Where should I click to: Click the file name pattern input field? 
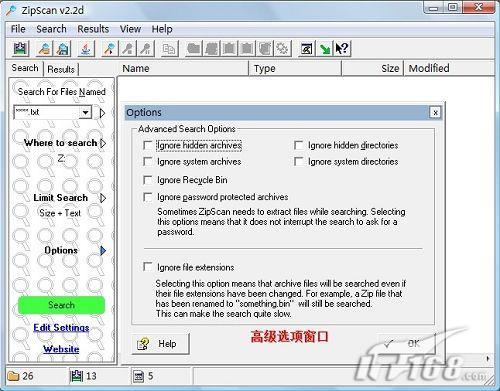(47, 112)
